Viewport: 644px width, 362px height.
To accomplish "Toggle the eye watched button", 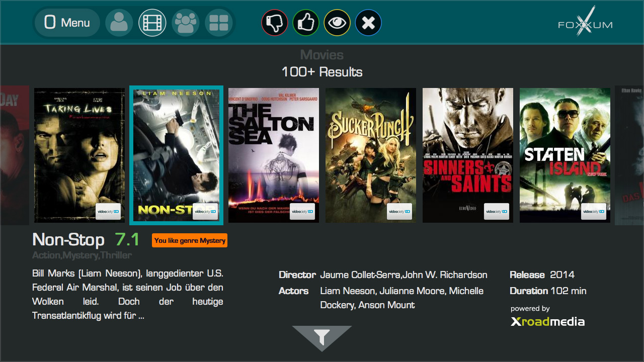I will (x=337, y=23).
